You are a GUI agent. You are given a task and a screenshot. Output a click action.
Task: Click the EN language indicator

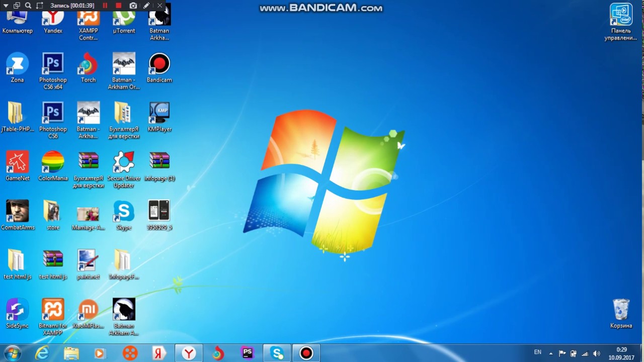pos(538,352)
